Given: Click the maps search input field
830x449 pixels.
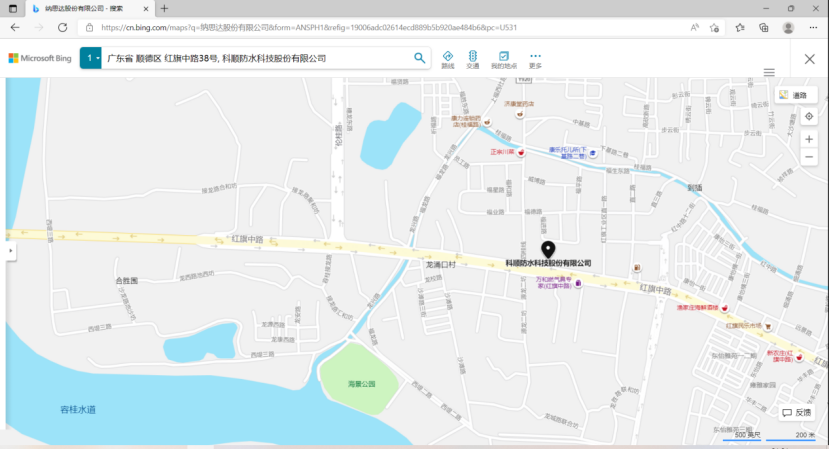Looking at the screenshot, I should coord(255,59).
